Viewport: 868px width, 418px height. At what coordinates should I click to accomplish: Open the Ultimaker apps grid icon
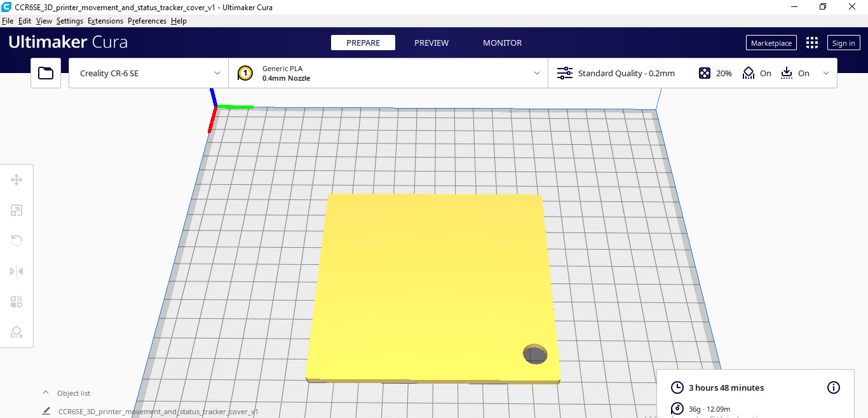(x=811, y=43)
